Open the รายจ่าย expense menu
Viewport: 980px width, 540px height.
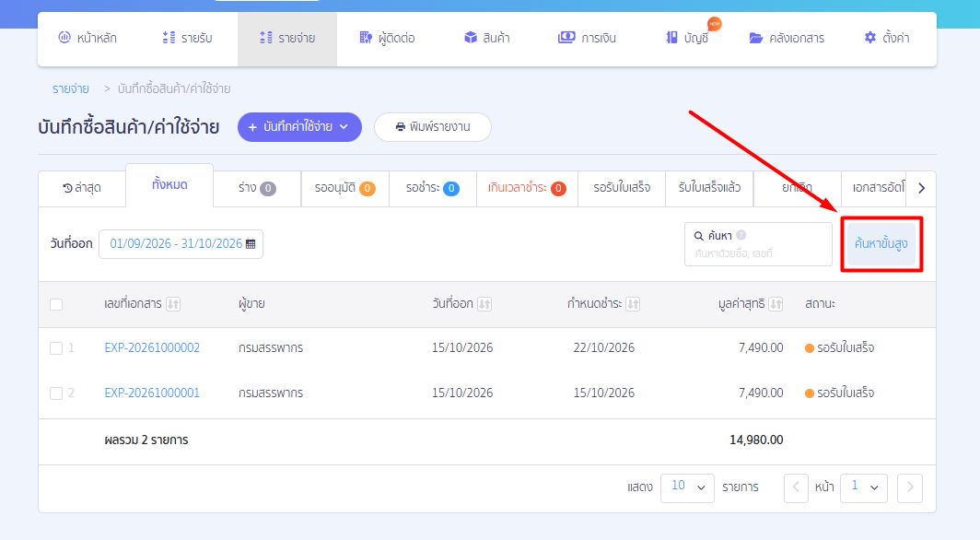pos(286,38)
